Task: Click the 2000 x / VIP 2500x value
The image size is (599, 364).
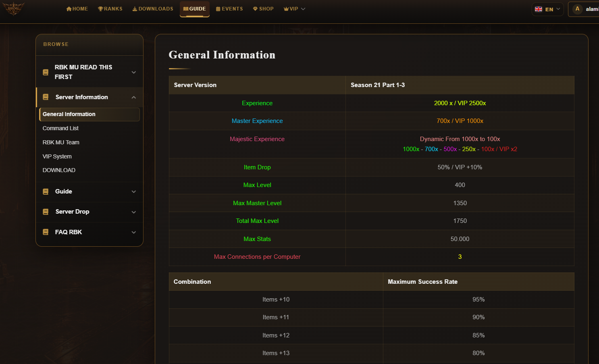Action: [460, 103]
